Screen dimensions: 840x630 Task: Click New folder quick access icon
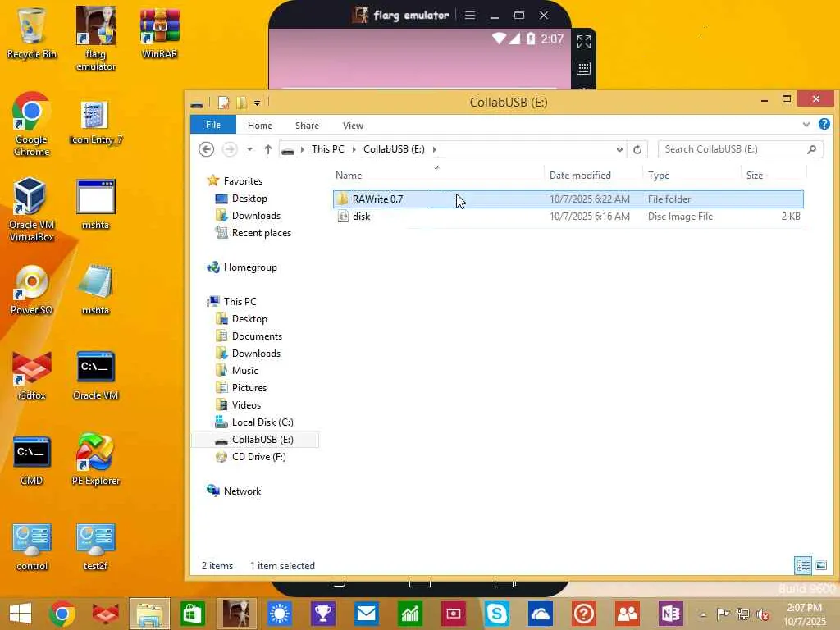tap(242, 103)
